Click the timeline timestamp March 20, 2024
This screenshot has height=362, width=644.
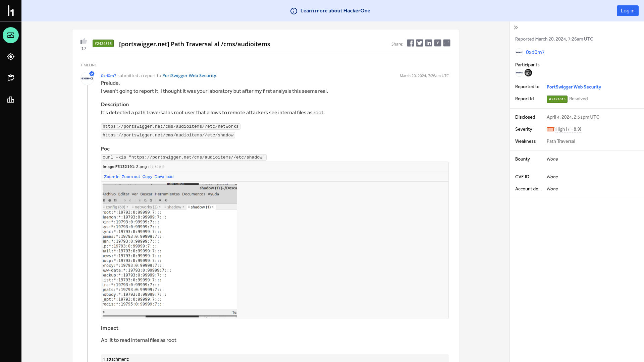coord(424,76)
